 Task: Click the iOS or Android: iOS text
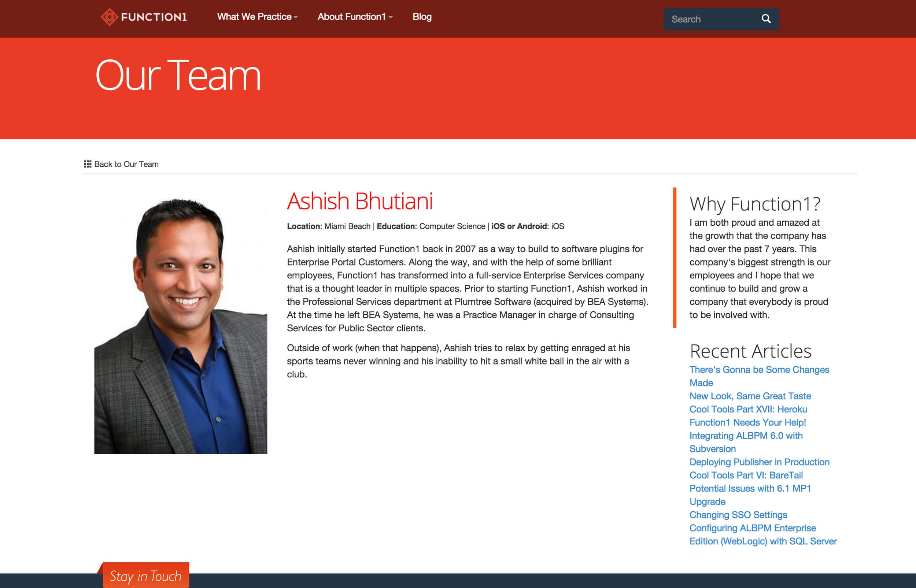(527, 226)
